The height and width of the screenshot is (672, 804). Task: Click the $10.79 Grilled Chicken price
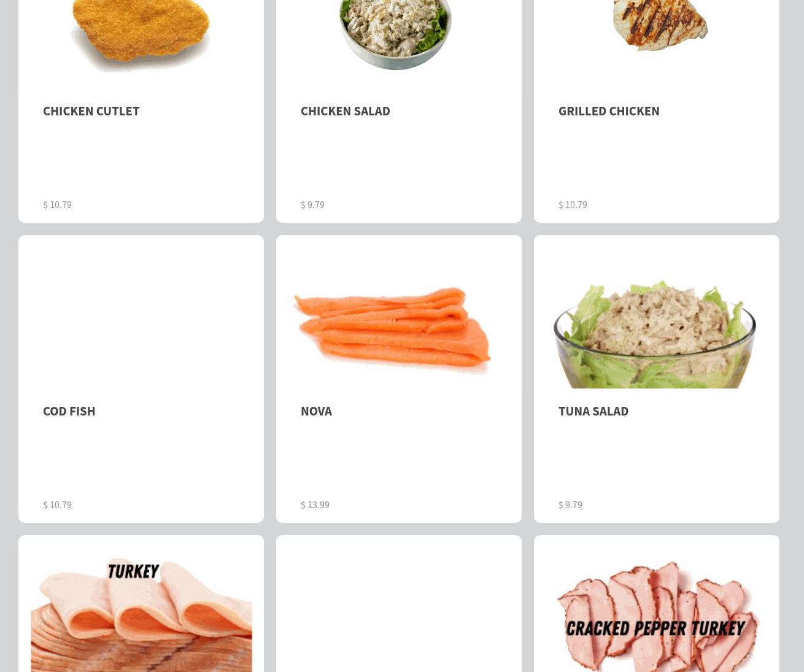click(573, 204)
